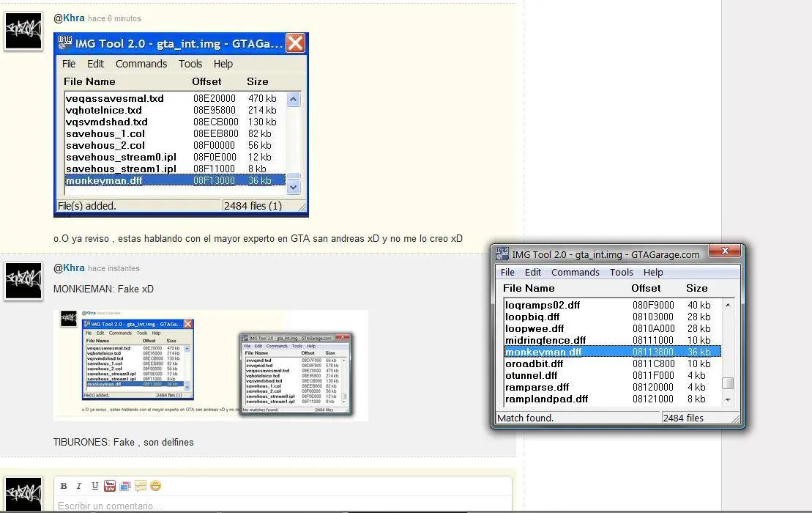This screenshot has width=812, height=513.
Task: Open the emoticon picker smiley icon
Action: [155, 486]
